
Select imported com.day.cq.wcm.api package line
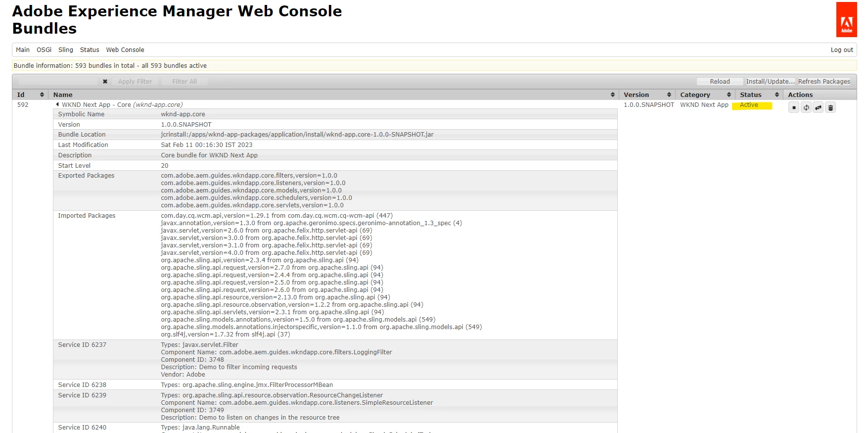277,216
